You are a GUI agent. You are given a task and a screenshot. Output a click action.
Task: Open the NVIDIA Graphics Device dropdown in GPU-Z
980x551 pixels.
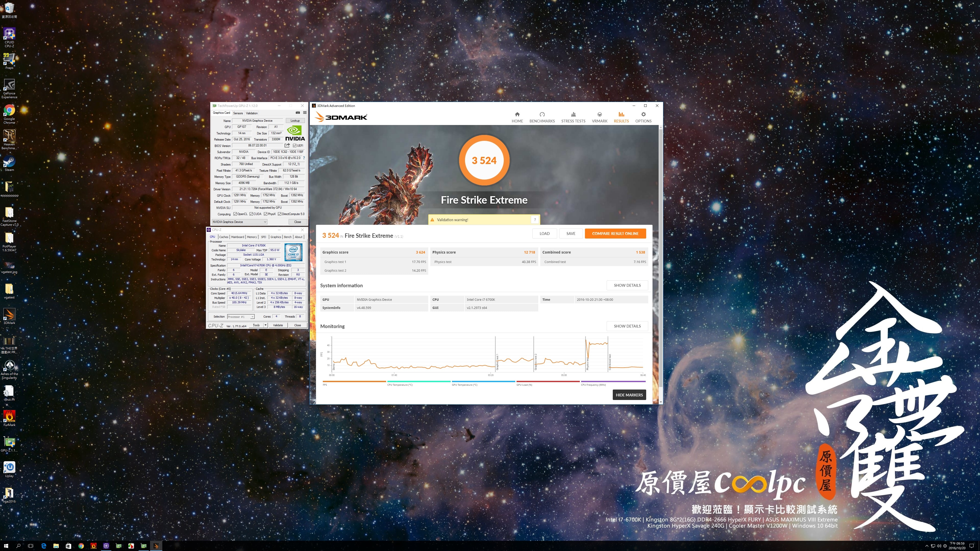(239, 222)
